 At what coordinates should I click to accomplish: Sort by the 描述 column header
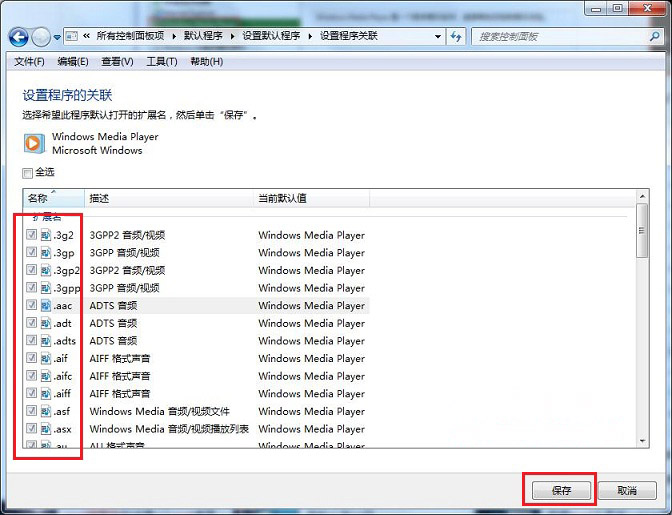pyautogui.click(x=169, y=198)
